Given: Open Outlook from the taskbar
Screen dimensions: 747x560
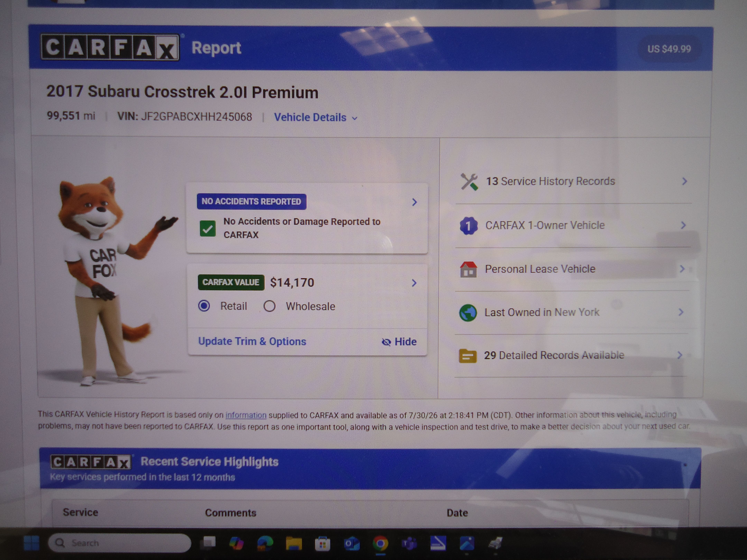Looking at the screenshot, I should (x=352, y=544).
